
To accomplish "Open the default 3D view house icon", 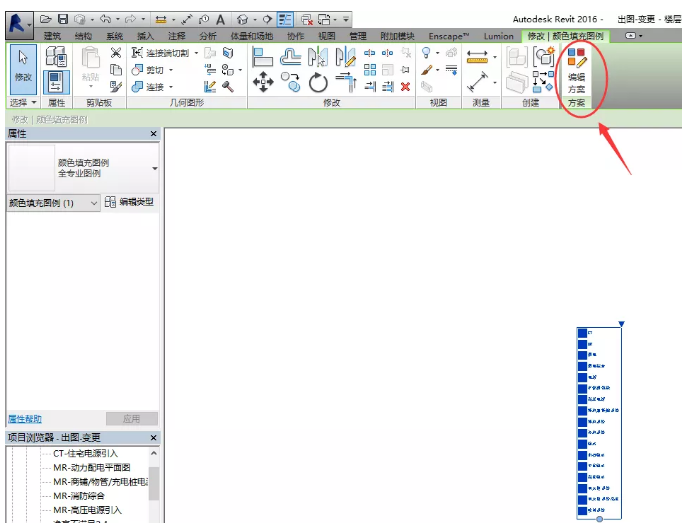I will [242, 19].
